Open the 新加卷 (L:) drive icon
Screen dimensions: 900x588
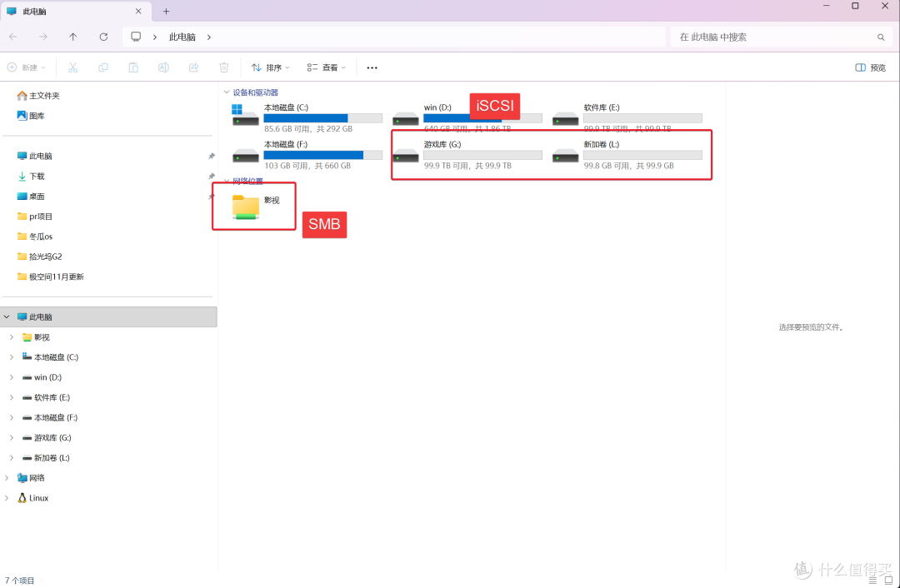565,156
